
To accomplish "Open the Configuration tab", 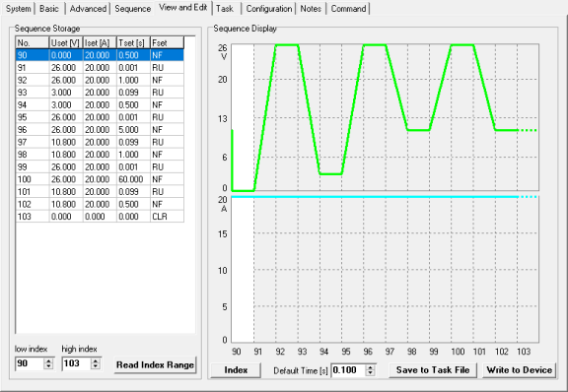I will click(269, 9).
